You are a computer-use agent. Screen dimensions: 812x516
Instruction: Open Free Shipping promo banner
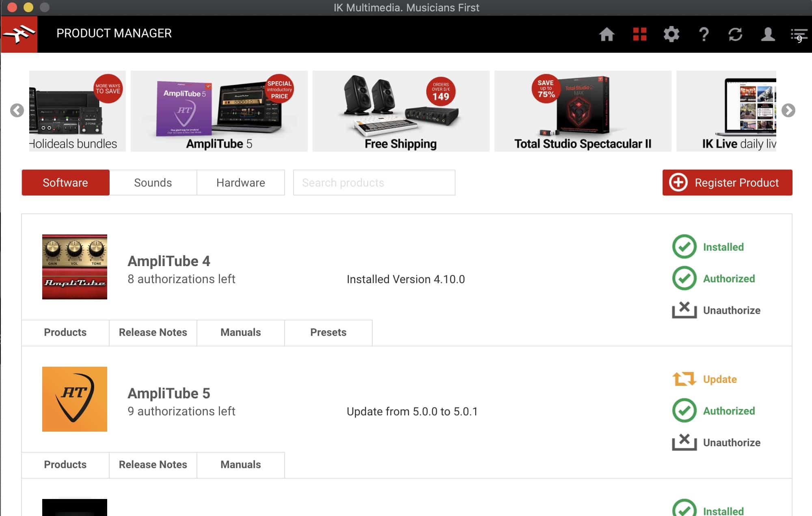401,111
